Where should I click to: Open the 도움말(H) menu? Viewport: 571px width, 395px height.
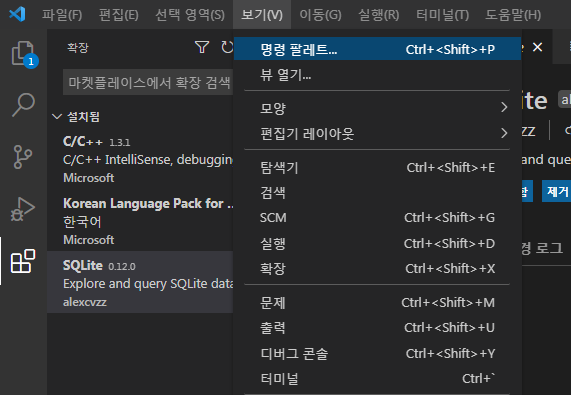coord(513,15)
